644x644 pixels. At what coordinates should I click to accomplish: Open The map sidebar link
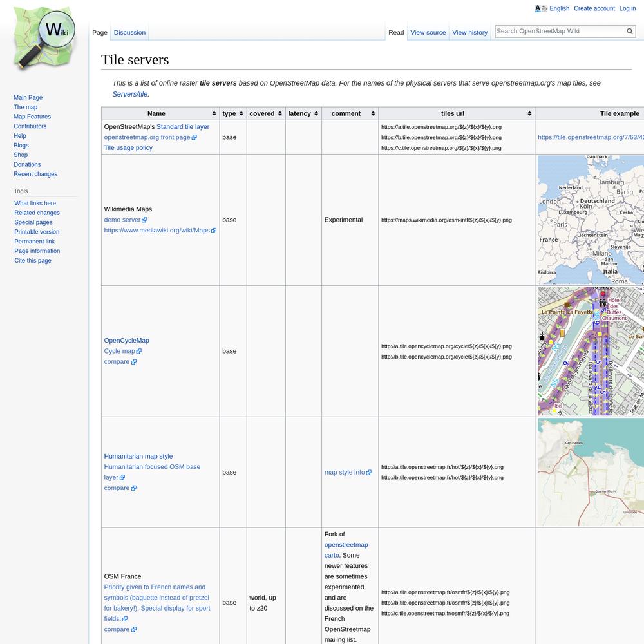pos(26,107)
